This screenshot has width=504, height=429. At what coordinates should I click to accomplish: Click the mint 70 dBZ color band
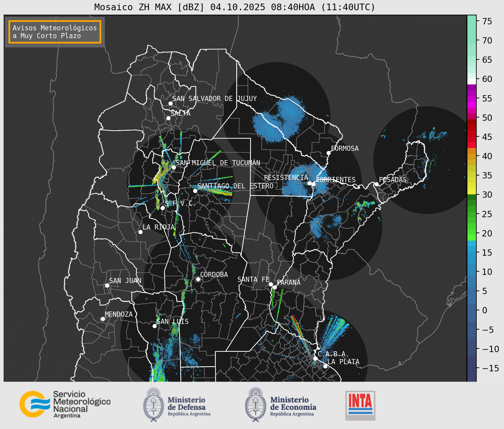[472, 41]
